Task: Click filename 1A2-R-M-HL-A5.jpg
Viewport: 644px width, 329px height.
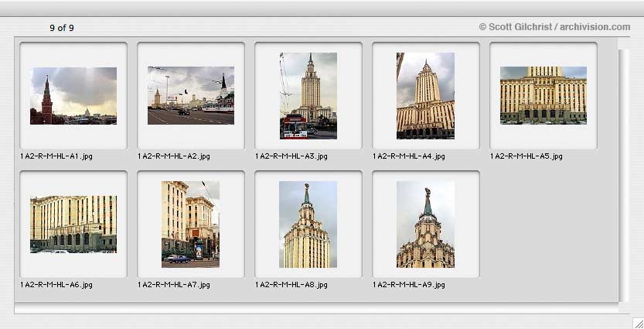Action: [x=526, y=156]
